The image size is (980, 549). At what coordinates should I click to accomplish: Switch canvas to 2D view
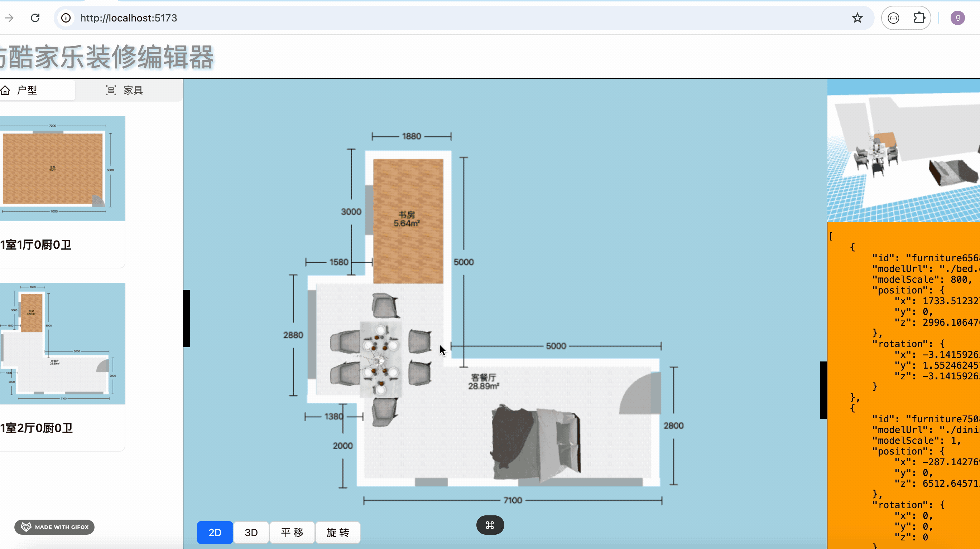pos(215,532)
